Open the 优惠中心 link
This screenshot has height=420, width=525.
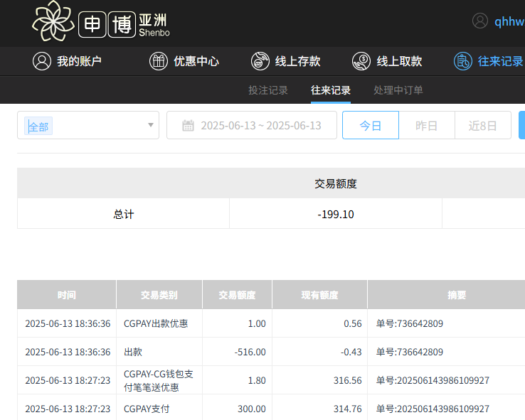pos(196,61)
